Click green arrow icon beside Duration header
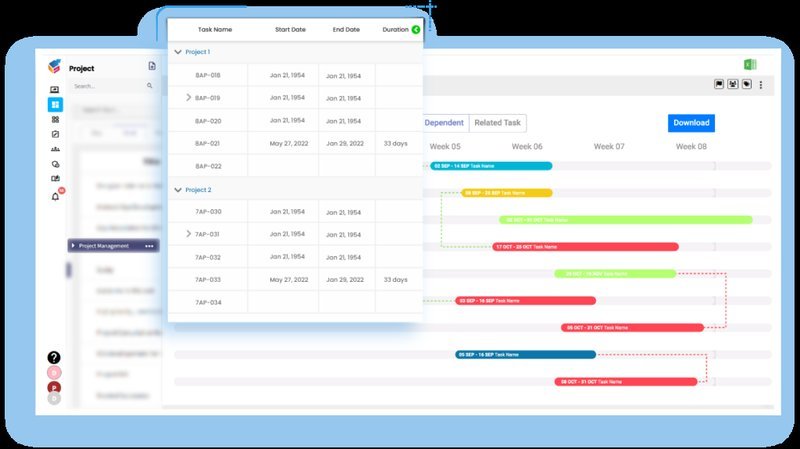This screenshot has height=449, width=800. (416, 30)
